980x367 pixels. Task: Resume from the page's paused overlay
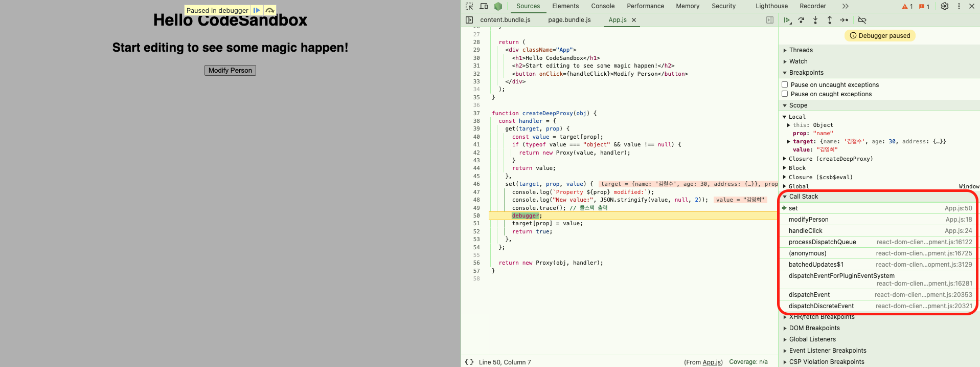coord(257,10)
